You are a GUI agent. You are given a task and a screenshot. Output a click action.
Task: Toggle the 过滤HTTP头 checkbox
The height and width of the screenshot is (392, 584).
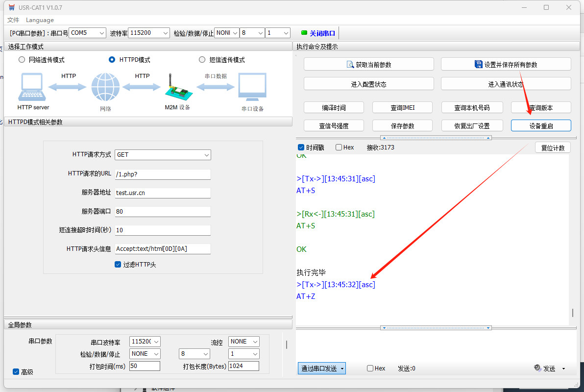(x=118, y=265)
